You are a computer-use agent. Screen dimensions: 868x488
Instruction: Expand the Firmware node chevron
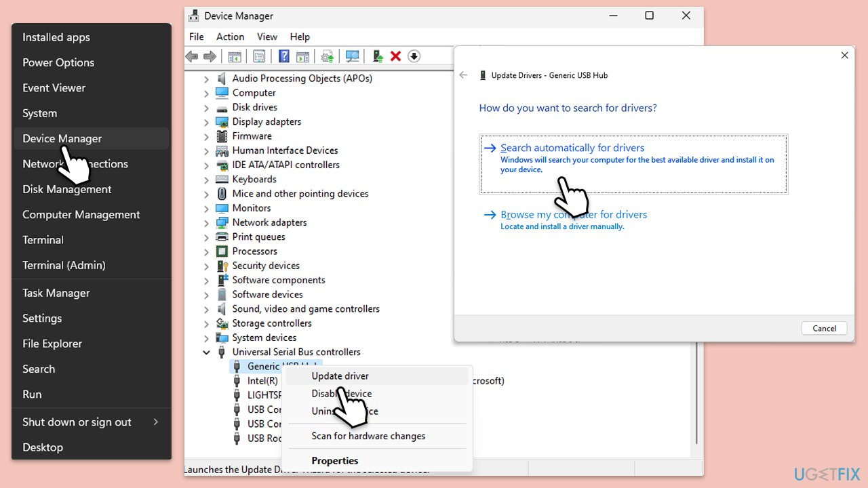[207, 136]
